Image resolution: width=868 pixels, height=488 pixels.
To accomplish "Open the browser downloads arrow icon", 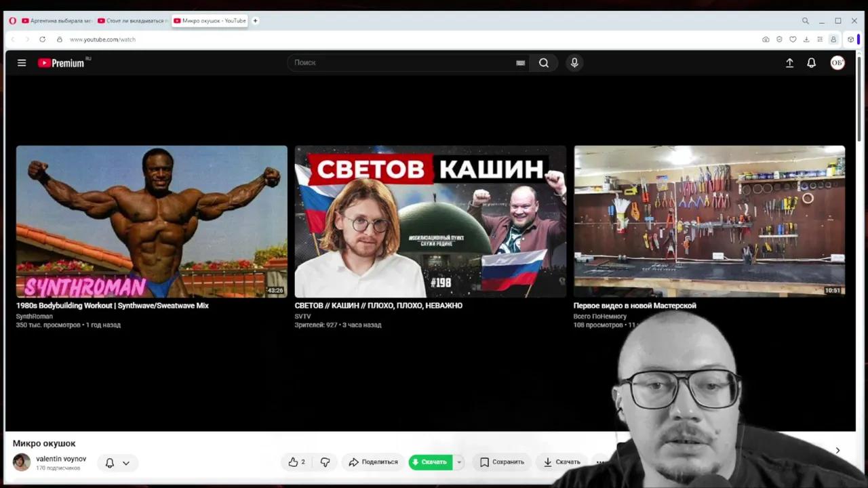I will (x=806, y=39).
